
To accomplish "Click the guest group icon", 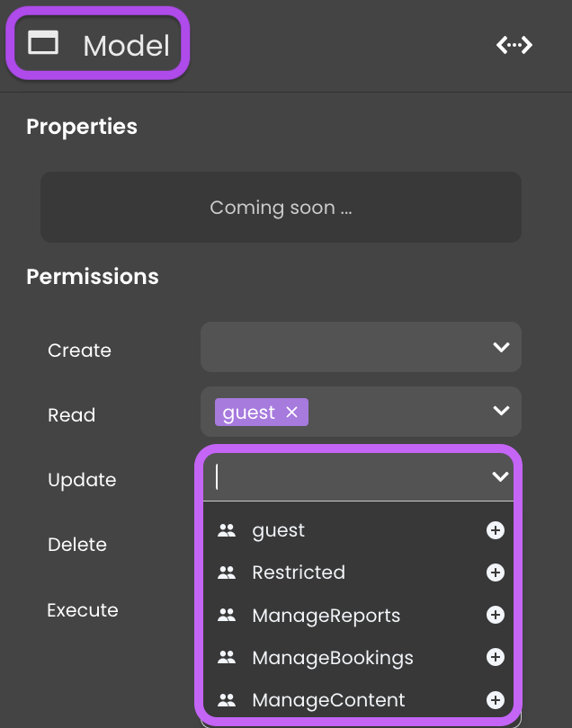I will tap(227, 530).
